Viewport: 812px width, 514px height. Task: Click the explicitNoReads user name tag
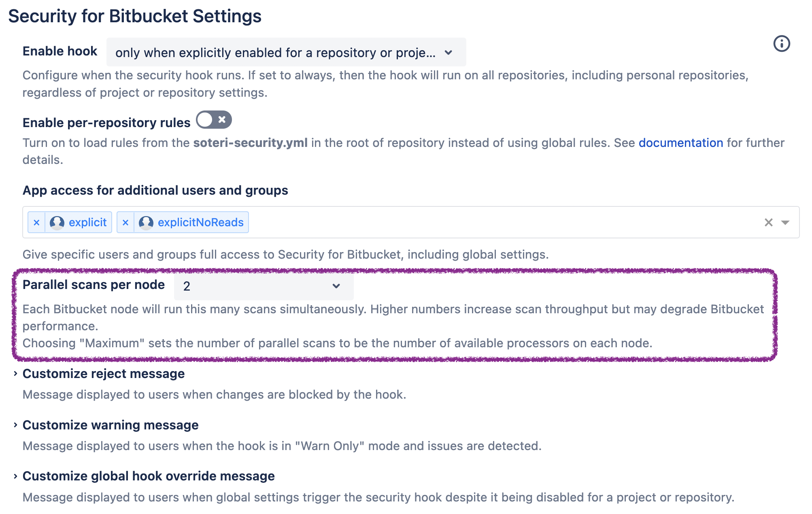click(x=200, y=223)
